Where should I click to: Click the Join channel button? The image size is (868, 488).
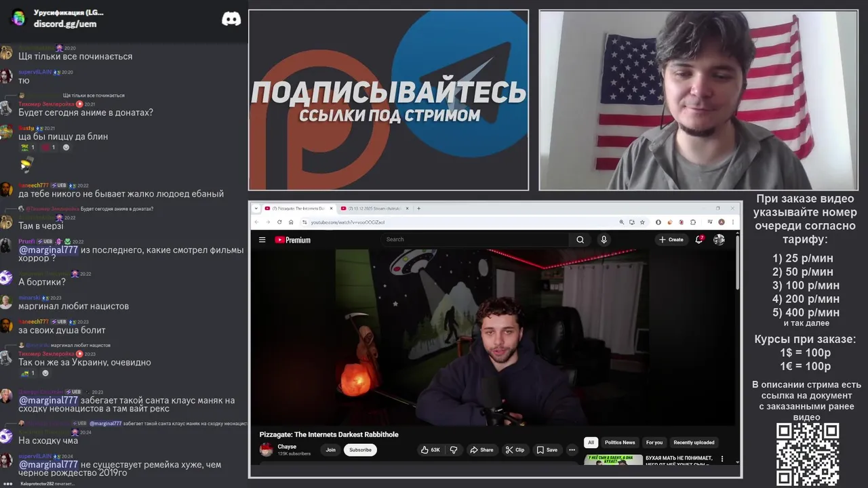coord(330,450)
